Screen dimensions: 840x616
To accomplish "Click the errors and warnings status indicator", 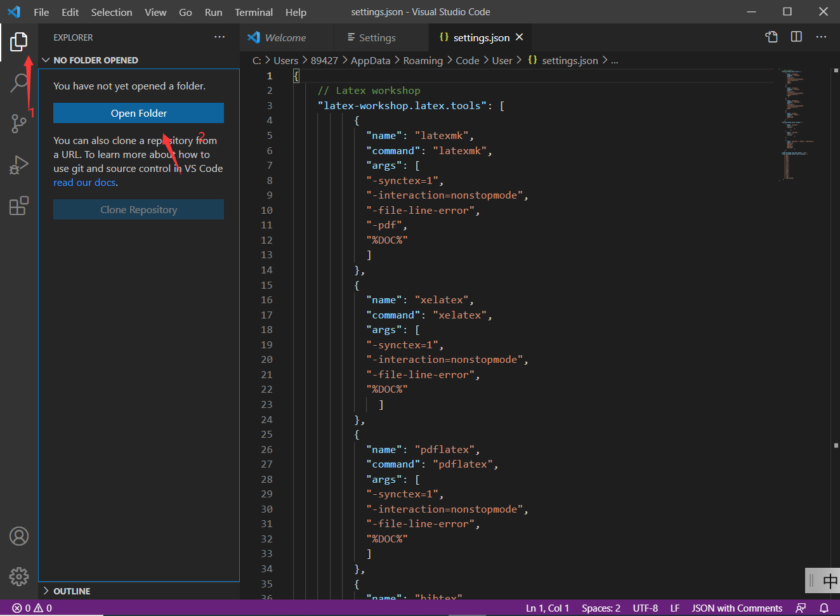I will click(x=30, y=608).
